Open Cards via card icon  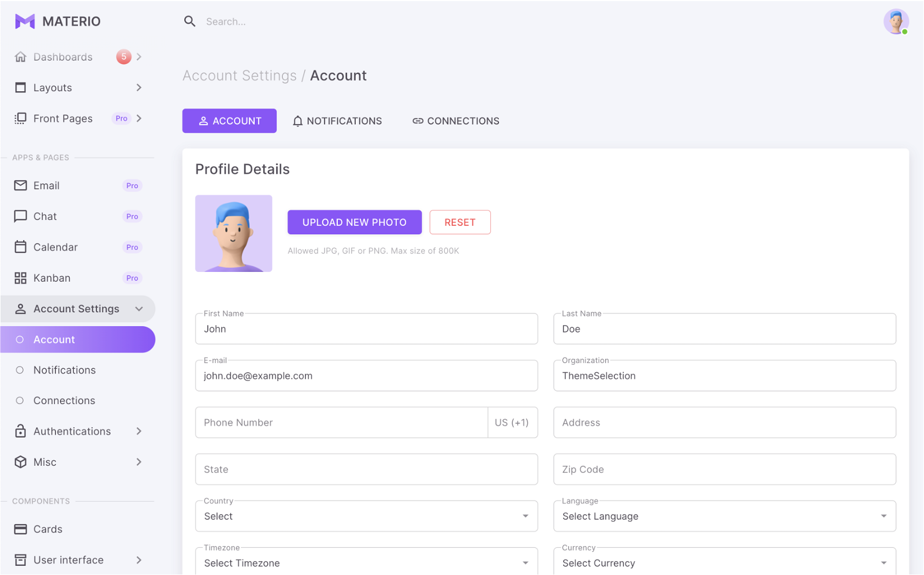21,529
